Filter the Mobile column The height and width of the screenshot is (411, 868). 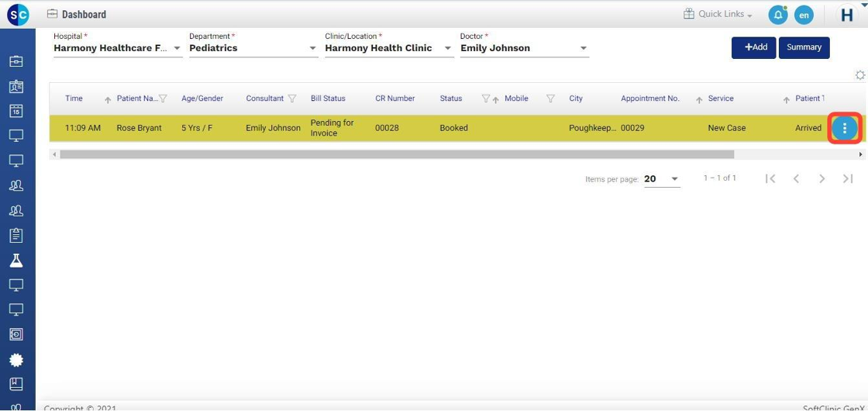click(x=550, y=98)
